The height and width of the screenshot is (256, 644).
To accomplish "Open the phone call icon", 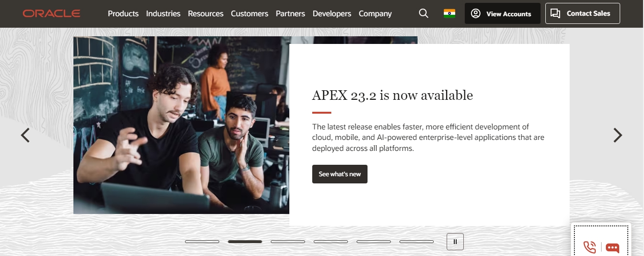I will tap(590, 247).
